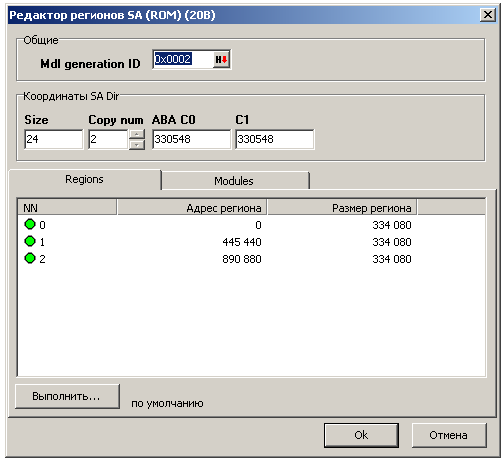Screen dimensions: 502x459
Task: Switch to the Regions tab
Action: [x=84, y=179]
